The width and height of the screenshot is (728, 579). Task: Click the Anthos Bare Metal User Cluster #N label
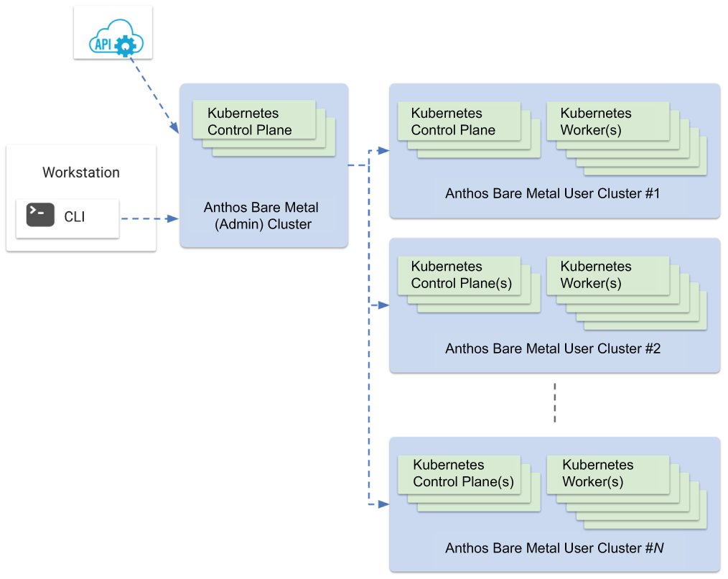(554, 548)
